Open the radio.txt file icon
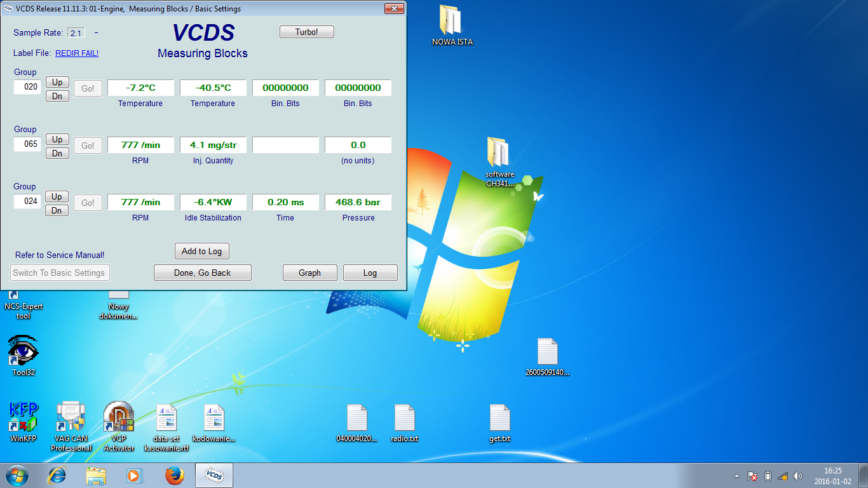The image size is (868, 488). tap(405, 418)
